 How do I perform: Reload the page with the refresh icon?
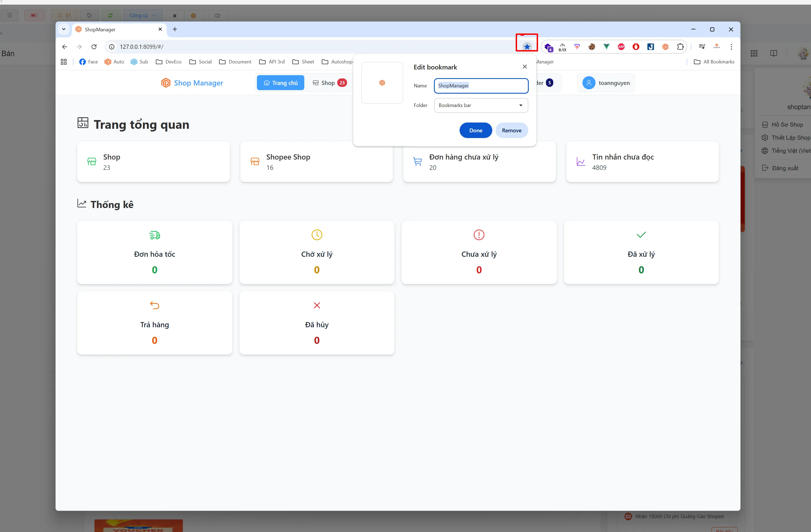click(x=94, y=47)
